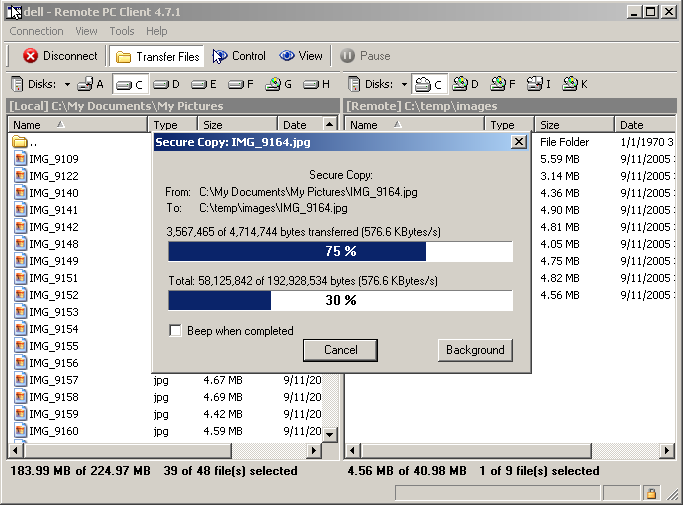Sort the local list by the Name column

78,125
